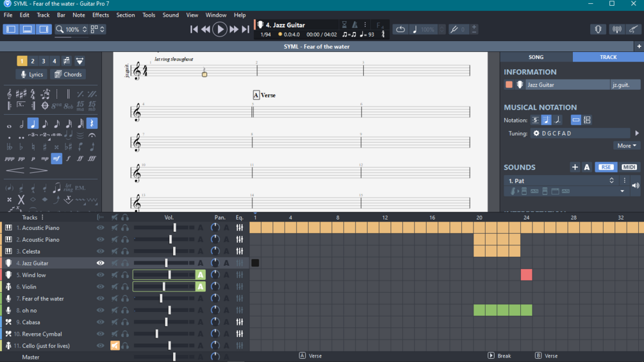Set dynamic to pianississimo (ppp)

(9, 158)
